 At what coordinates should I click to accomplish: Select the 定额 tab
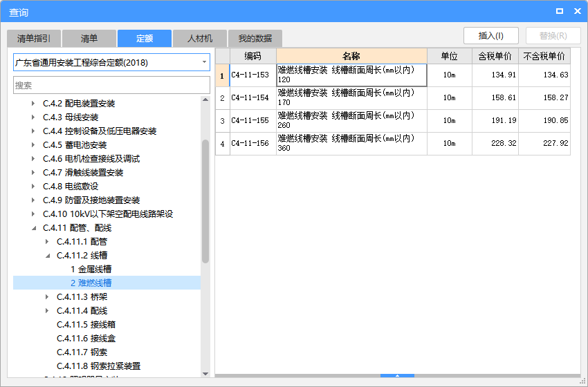point(145,39)
